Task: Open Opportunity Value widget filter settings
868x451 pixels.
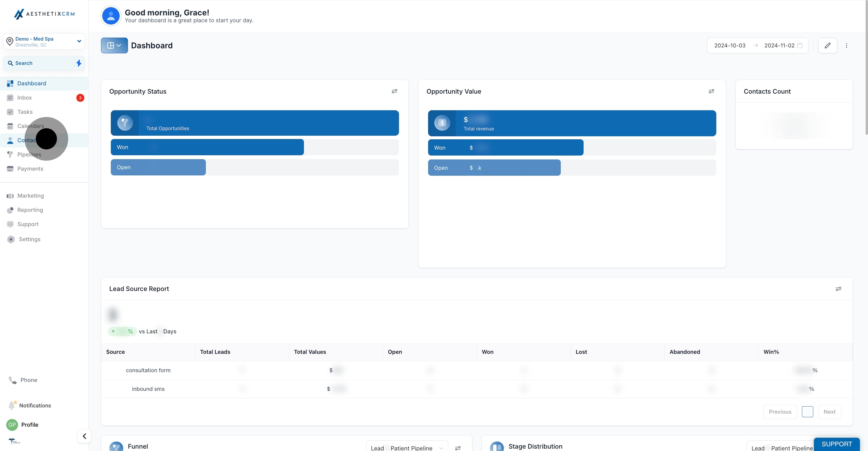Action: point(711,91)
